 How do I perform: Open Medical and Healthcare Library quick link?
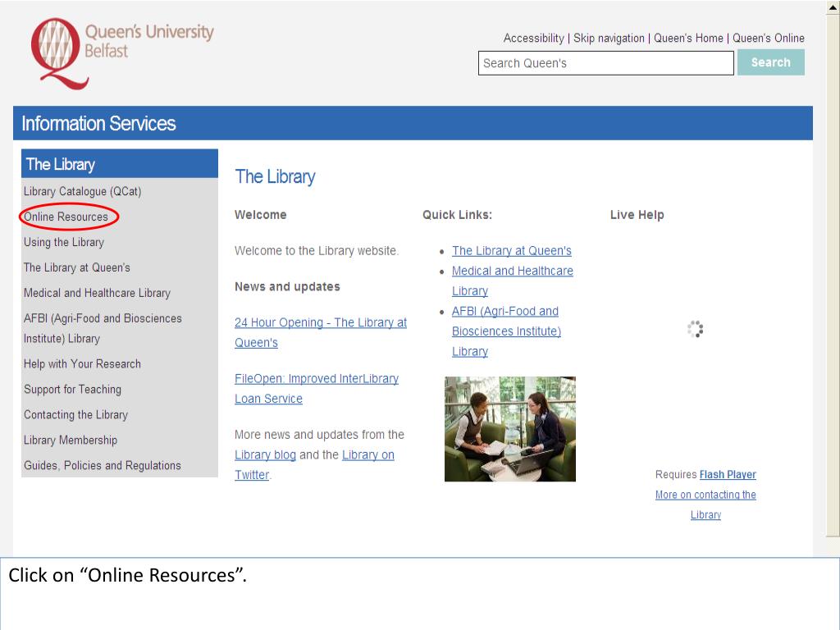pyautogui.click(x=512, y=281)
